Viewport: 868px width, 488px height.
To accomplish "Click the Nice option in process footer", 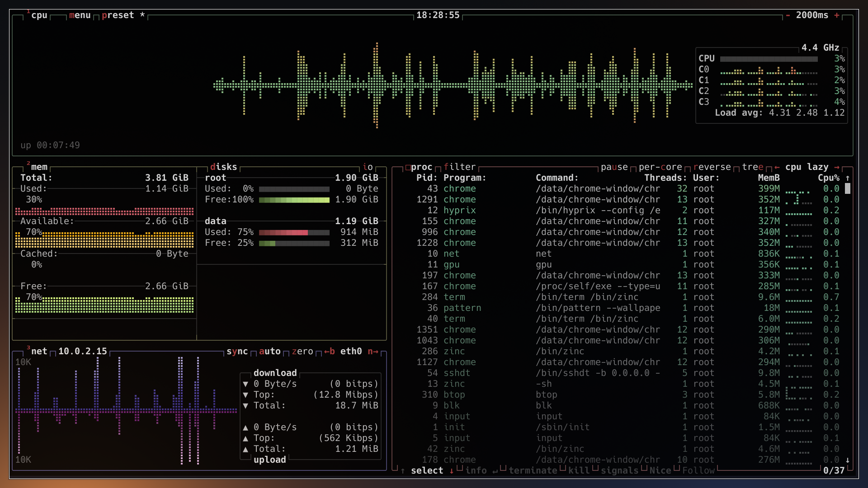I will tap(660, 470).
